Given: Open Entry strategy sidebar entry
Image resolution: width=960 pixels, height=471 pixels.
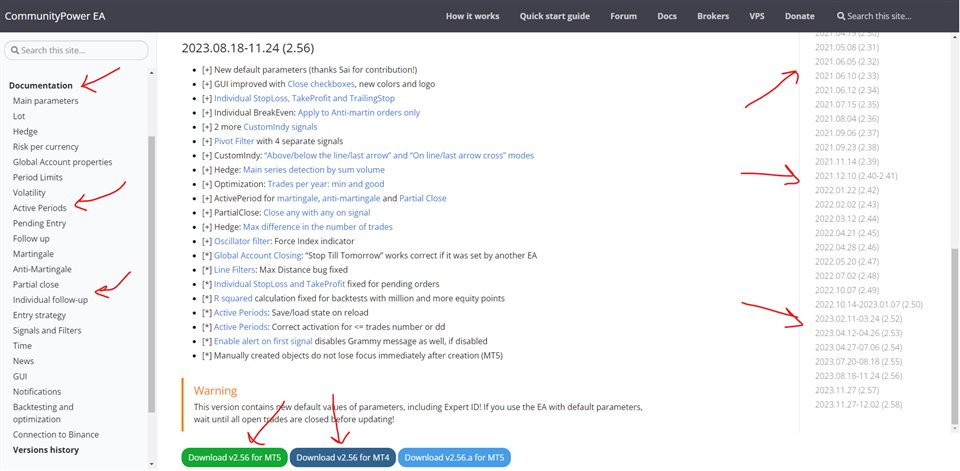Looking at the screenshot, I should click(x=39, y=315).
